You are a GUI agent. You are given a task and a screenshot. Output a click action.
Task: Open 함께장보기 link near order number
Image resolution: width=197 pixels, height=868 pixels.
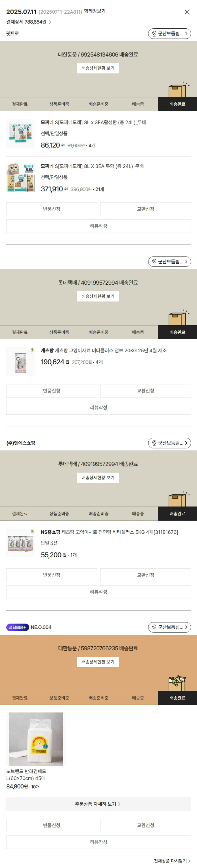(x=95, y=11)
